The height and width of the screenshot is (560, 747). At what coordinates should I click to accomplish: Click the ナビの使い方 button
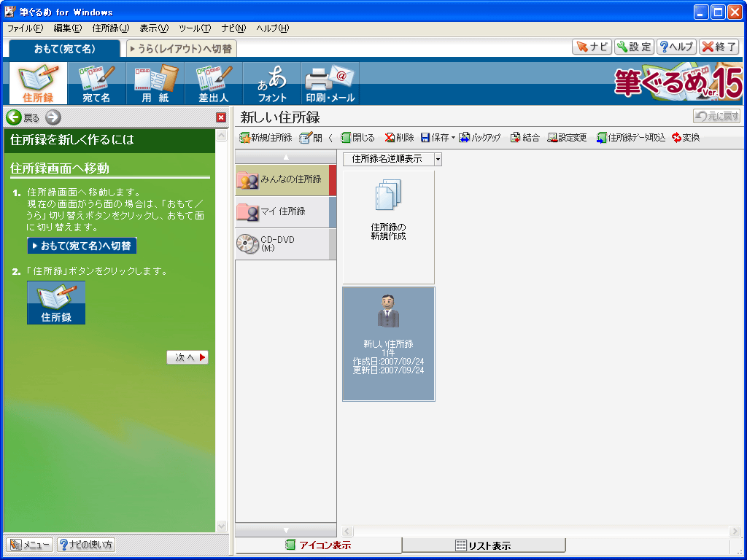click(86, 545)
